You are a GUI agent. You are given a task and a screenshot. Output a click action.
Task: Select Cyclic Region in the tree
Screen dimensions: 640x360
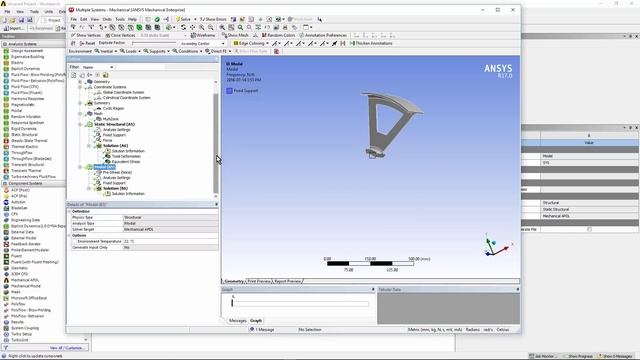(113, 108)
